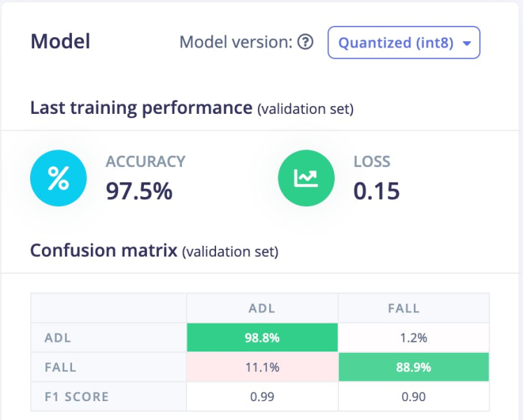Select the 11.1% pink confusion matrix cell
Screen dimensions: 523x420
click(x=262, y=367)
